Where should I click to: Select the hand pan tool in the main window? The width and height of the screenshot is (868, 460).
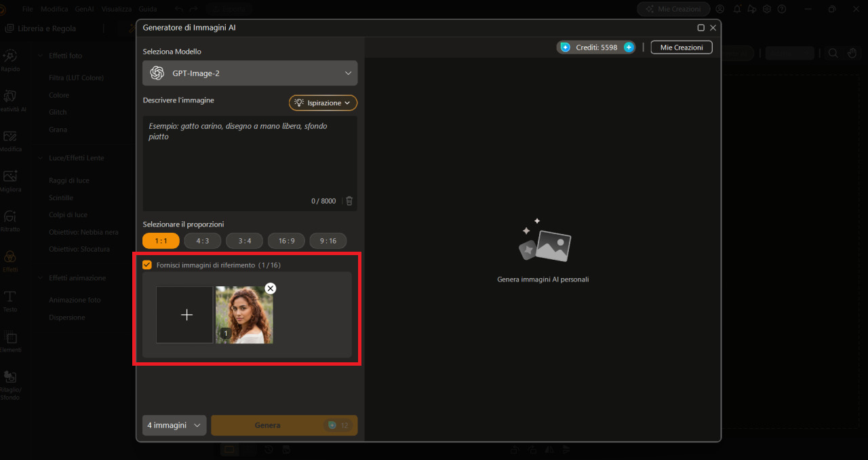pyautogui.click(x=852, y=53)
